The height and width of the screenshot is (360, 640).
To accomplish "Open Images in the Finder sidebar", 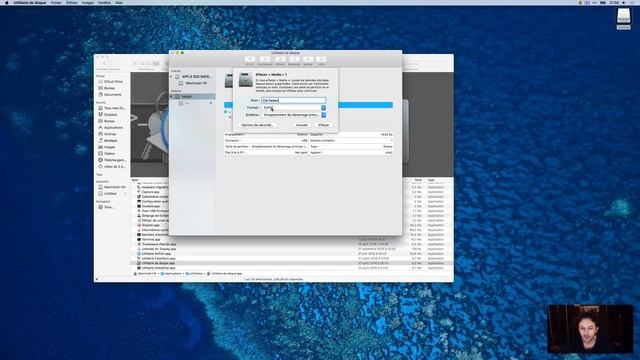I will point(107,147).
